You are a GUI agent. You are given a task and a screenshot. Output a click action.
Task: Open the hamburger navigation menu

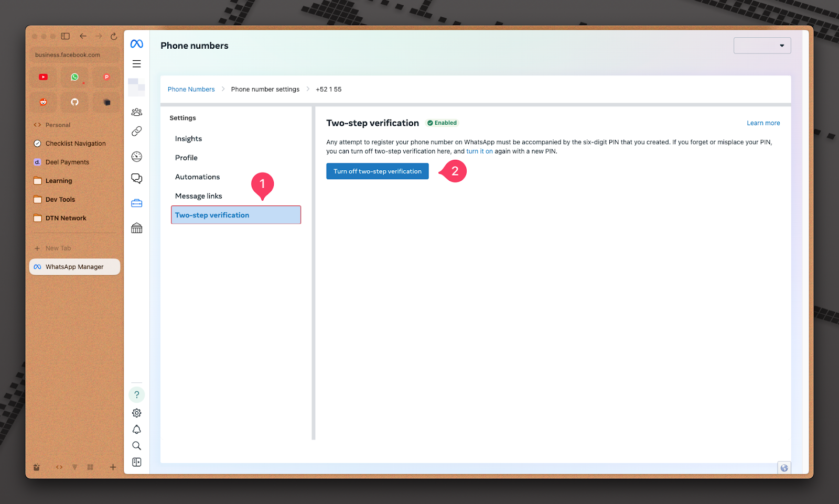(x=136, y=64)
